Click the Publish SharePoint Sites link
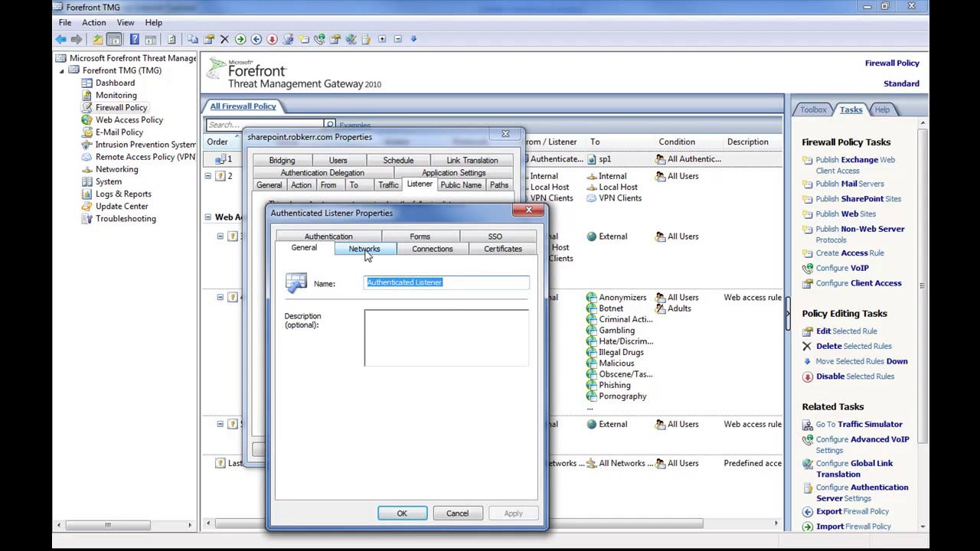 tap(858, 199)
